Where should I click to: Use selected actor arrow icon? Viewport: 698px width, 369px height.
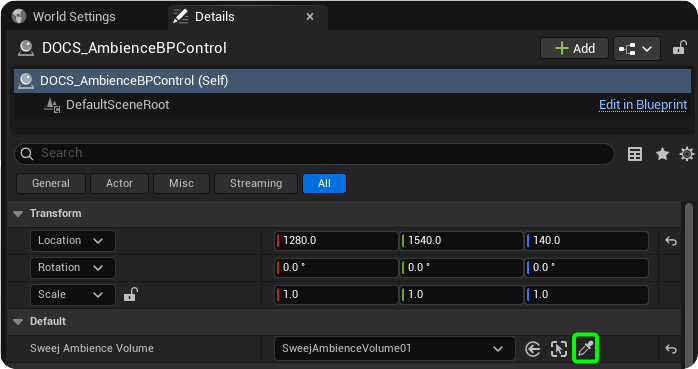click(532, 349)
